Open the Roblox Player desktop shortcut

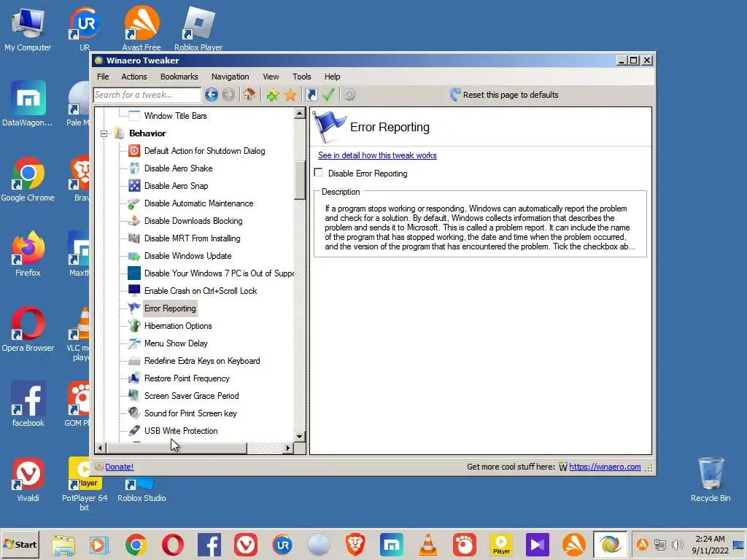(x=198, y=28)
